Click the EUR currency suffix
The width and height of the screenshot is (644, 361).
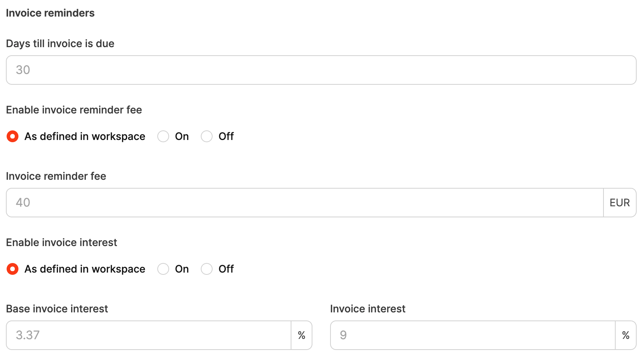coord(620,203)
